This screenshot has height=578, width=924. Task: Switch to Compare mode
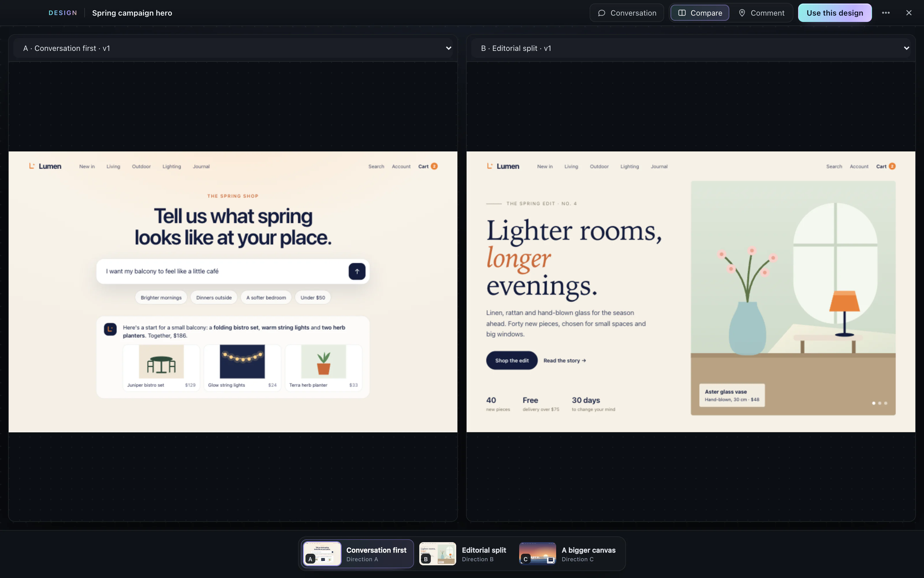coord(699,13)
